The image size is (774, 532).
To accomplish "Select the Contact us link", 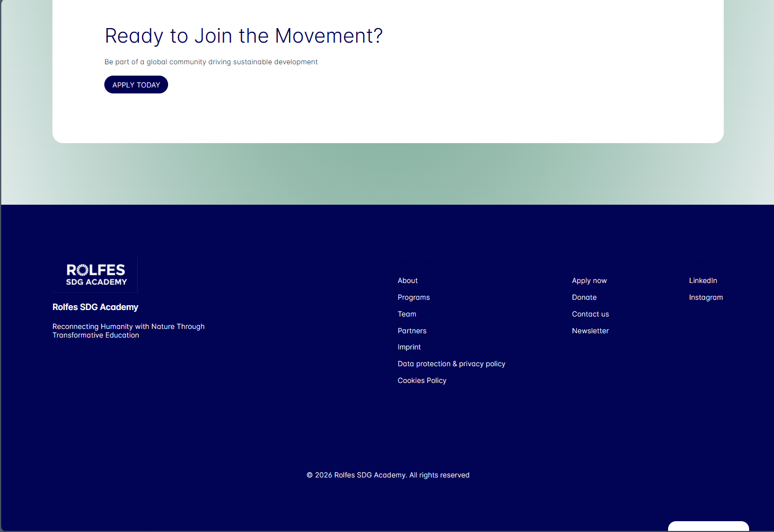I will pos(590,314).
